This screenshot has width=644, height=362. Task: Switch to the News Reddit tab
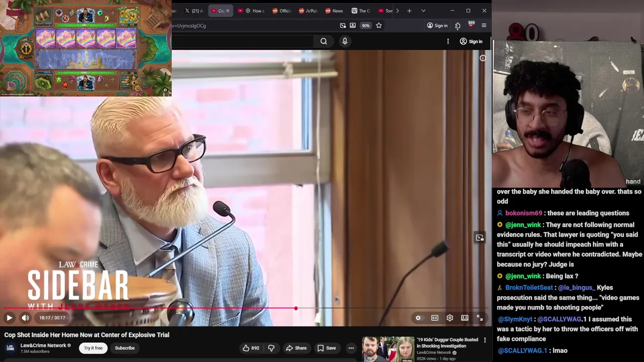pos(334,11)
